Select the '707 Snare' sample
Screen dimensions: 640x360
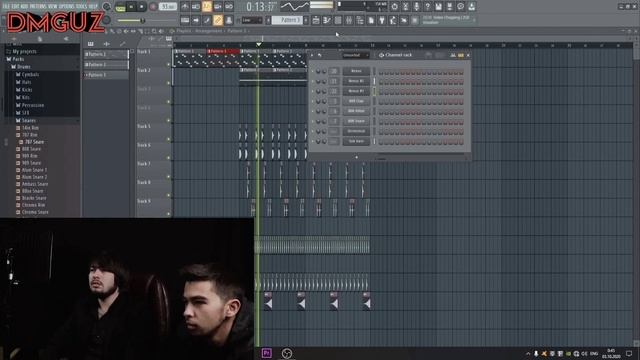pos(34,142)
